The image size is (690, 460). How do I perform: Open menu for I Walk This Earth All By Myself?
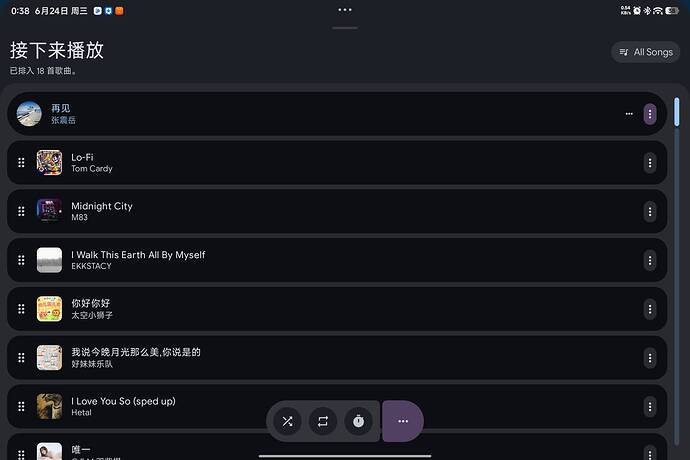pyautogui.click(x=650, y=261)
